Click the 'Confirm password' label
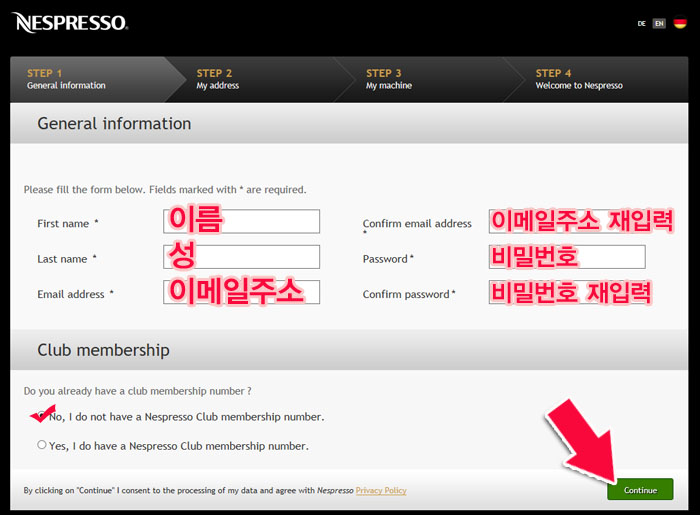Image resolution: width=700 pixels, height=515 pixels. click(x=406, y=294)
